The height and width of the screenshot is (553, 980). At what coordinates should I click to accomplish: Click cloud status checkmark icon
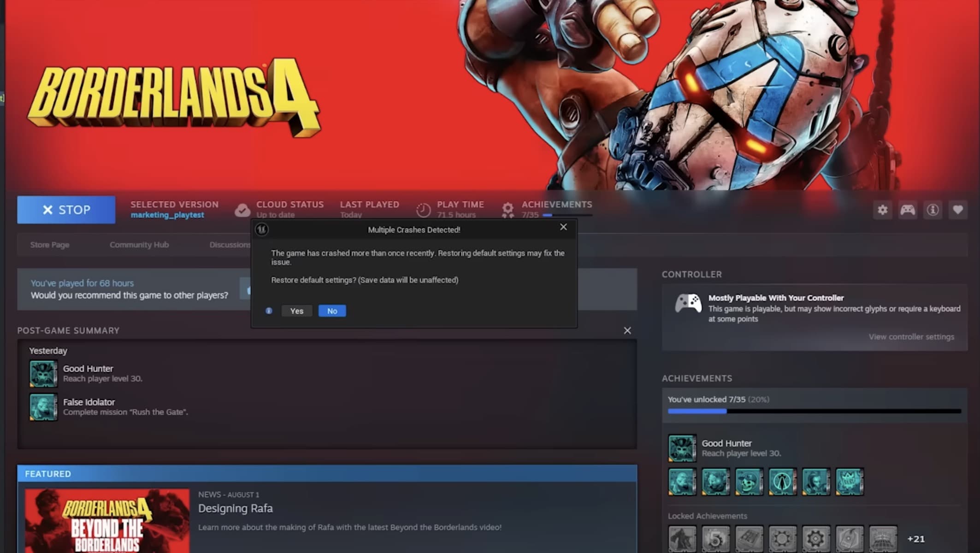tap(242, 210)
